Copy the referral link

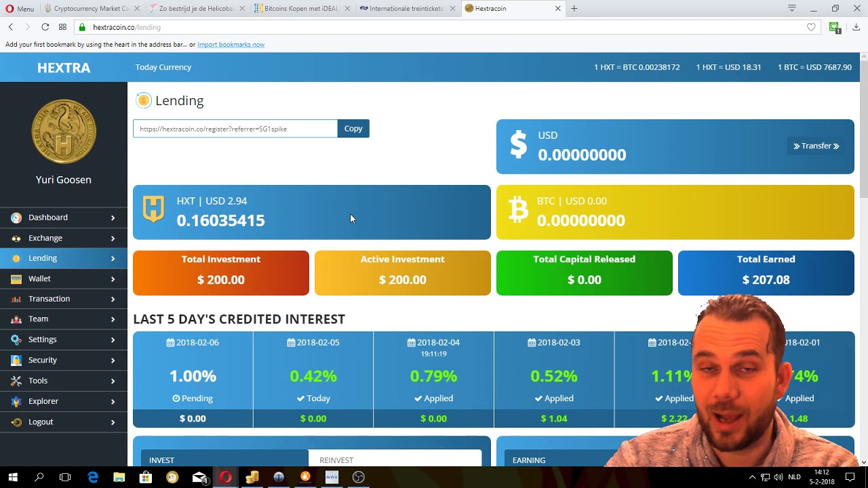click(x=353, y=129)
